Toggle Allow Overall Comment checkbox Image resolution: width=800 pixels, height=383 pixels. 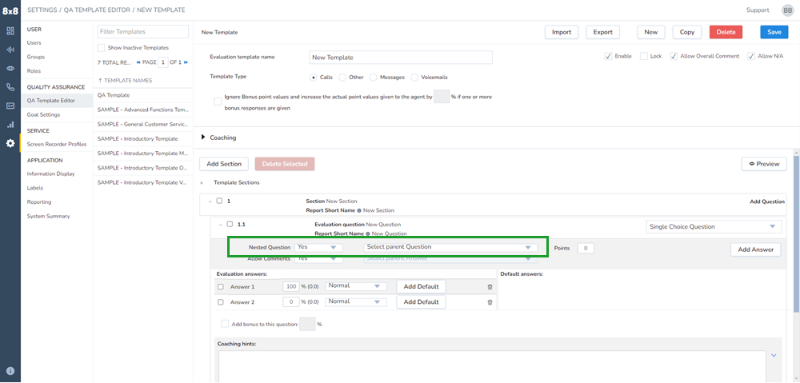(673, 56)
